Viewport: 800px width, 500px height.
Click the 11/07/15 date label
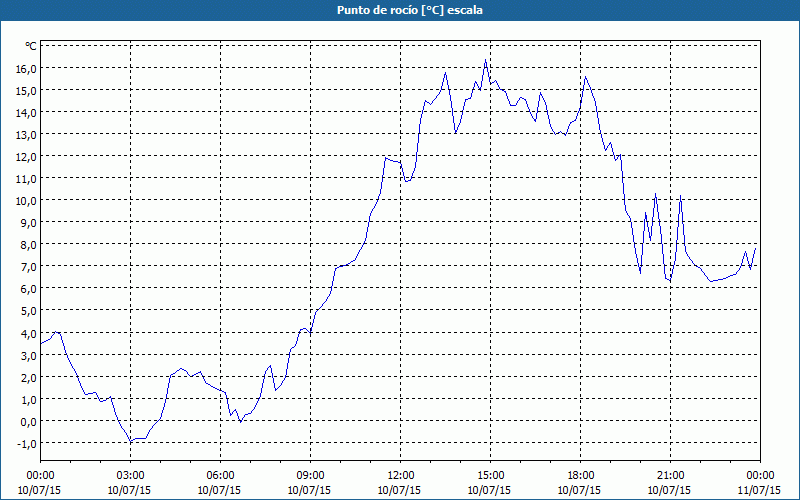759,490
